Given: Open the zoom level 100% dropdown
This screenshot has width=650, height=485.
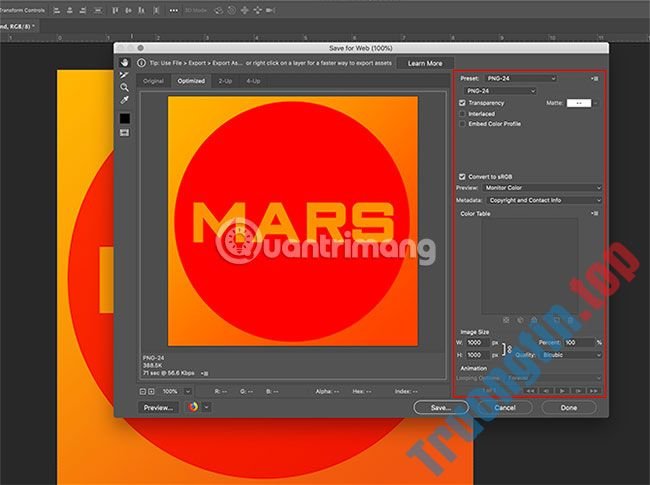Looking at the screenshot, I should pos(187,391).
